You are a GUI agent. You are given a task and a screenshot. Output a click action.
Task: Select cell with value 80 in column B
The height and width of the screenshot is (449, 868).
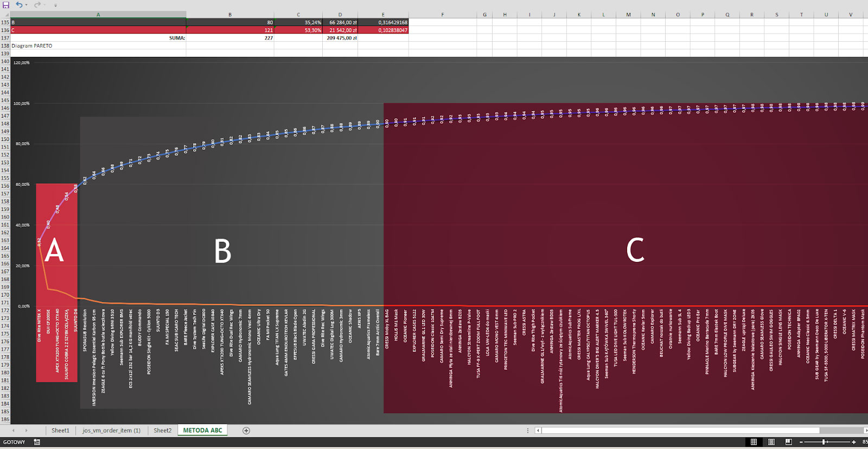230,22
